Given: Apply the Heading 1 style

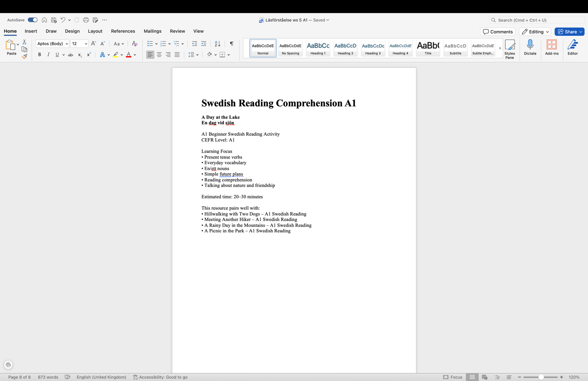Looking at the screenshot, I should (318, 48).
